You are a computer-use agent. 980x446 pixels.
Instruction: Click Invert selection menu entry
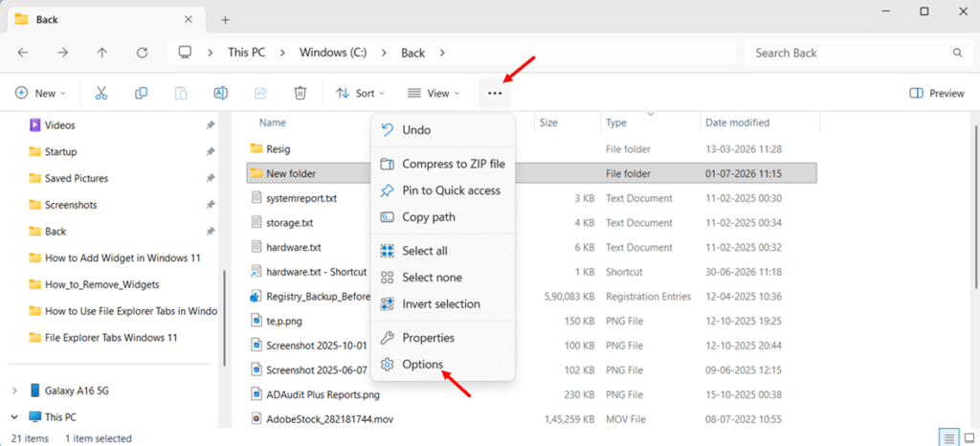442,304
